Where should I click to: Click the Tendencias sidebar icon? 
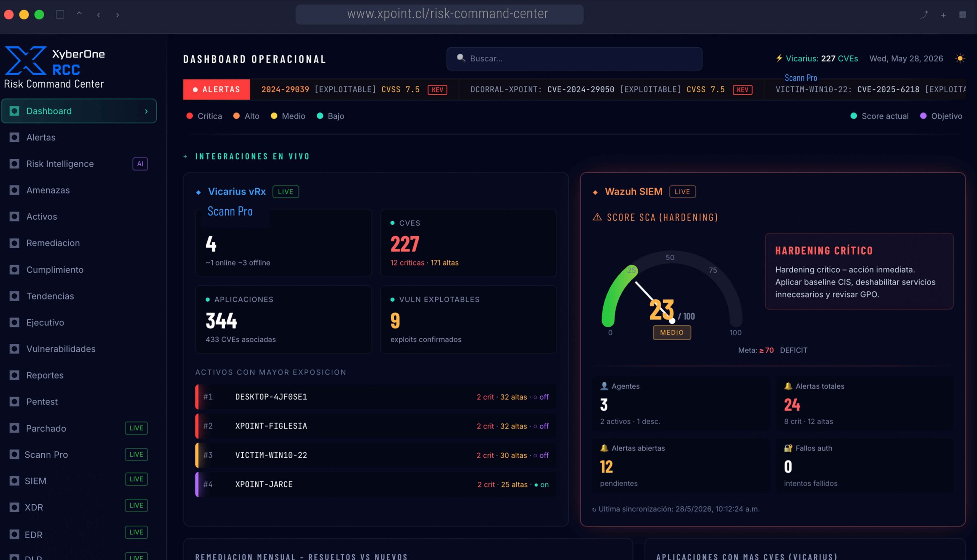(15, 296)
